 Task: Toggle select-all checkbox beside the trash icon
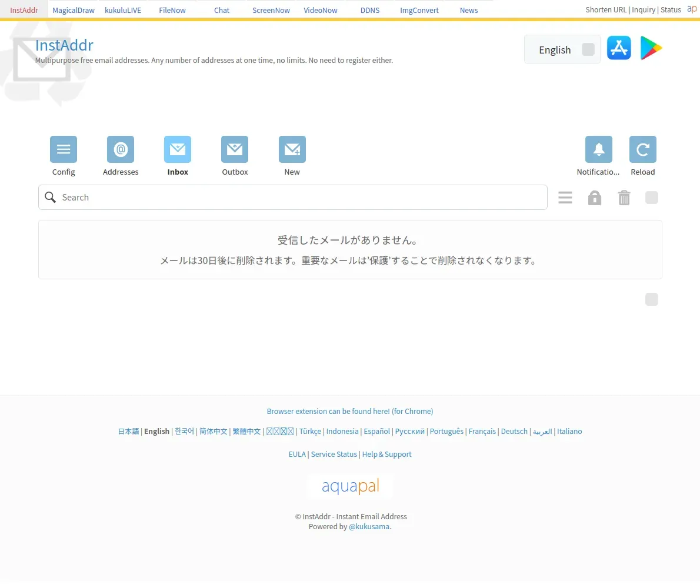click(x=652, y=198)
